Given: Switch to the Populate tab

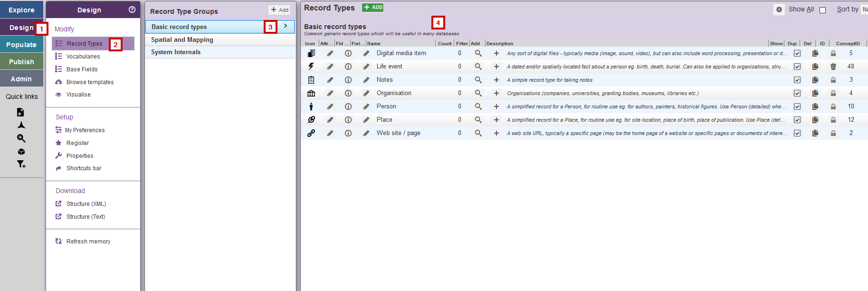Looking at the screenshot, I should coord(21,45).
